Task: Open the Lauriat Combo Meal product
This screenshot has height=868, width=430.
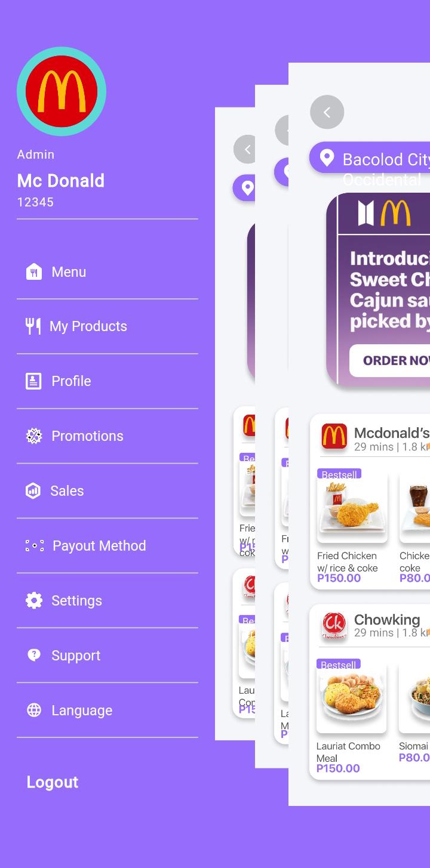Action: pos(352,717)
